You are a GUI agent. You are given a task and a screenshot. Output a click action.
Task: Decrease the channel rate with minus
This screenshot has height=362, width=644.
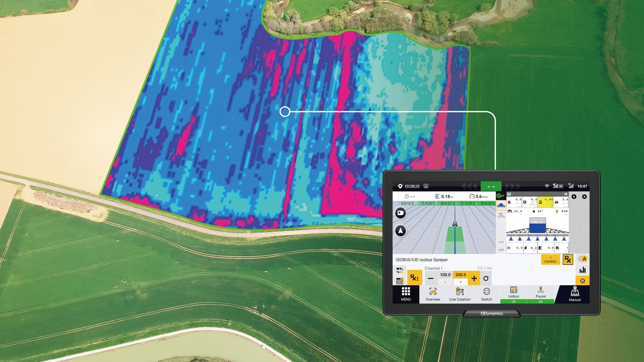click(431, 279)
